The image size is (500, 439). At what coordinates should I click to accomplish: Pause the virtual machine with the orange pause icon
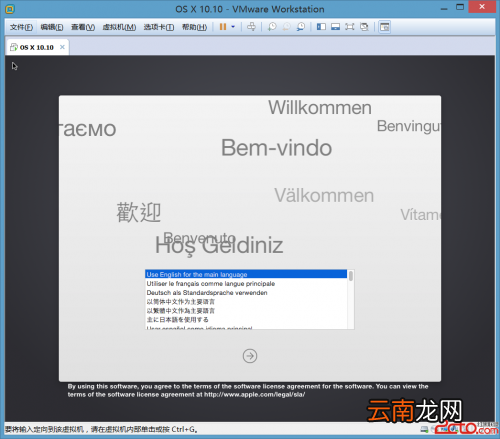tap(223, 27)
